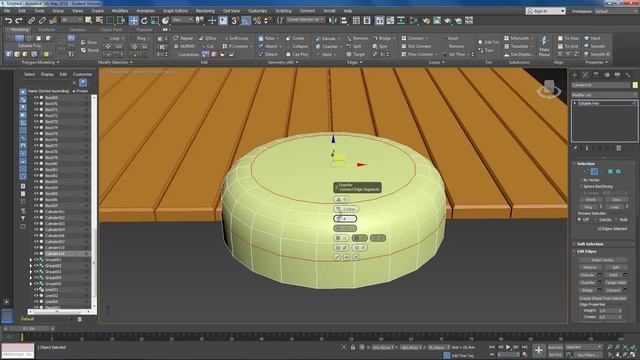Activate the Select and Rotate tool
640x360 pixels.
pyautogui.click(x=144, y=20)
